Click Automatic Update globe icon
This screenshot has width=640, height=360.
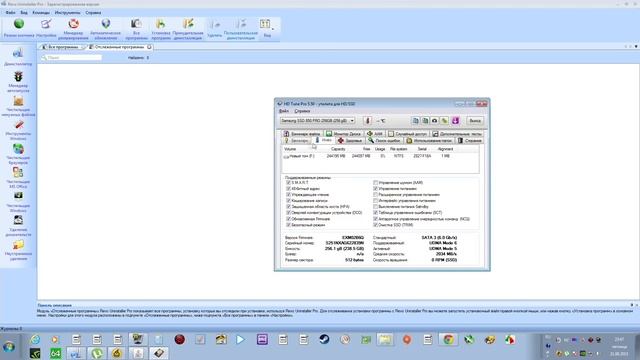[x=106, y=24]
